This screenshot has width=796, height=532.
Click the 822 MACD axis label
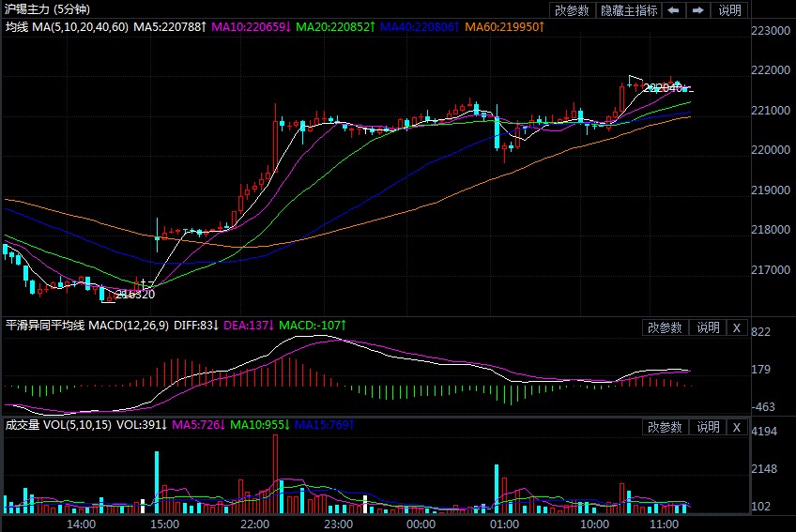click(x=760, y=332)
